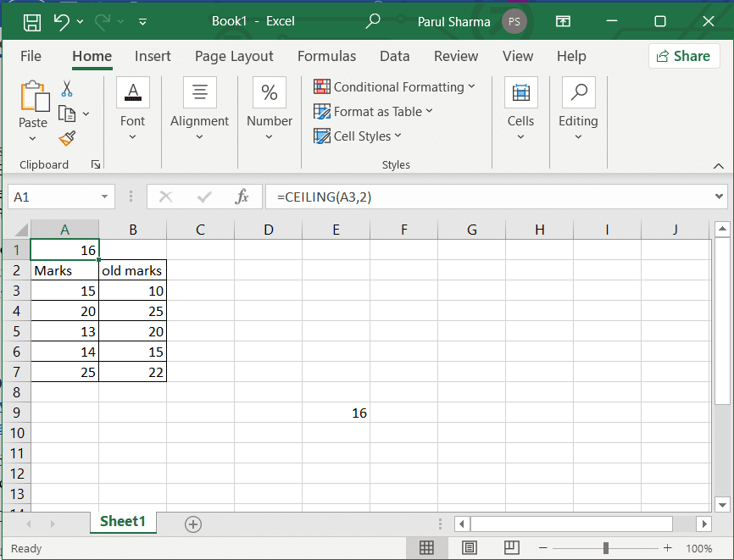Select column B header

[133, 230]
